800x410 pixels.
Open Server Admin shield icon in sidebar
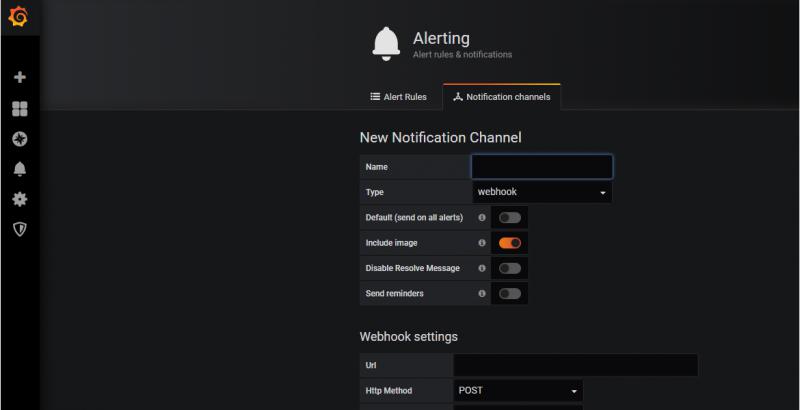(19, 229)
